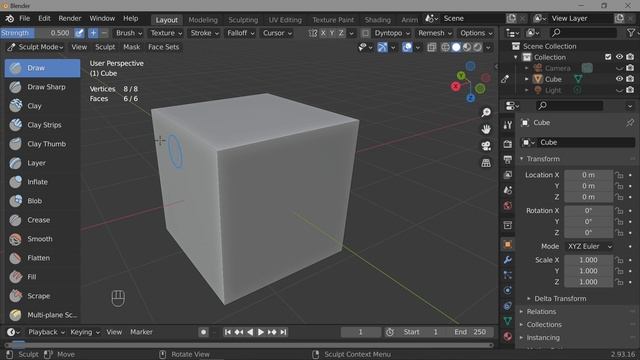The image size is (640, 360).
Task: Open the Mask menu
Action: (x=131, y=47)
